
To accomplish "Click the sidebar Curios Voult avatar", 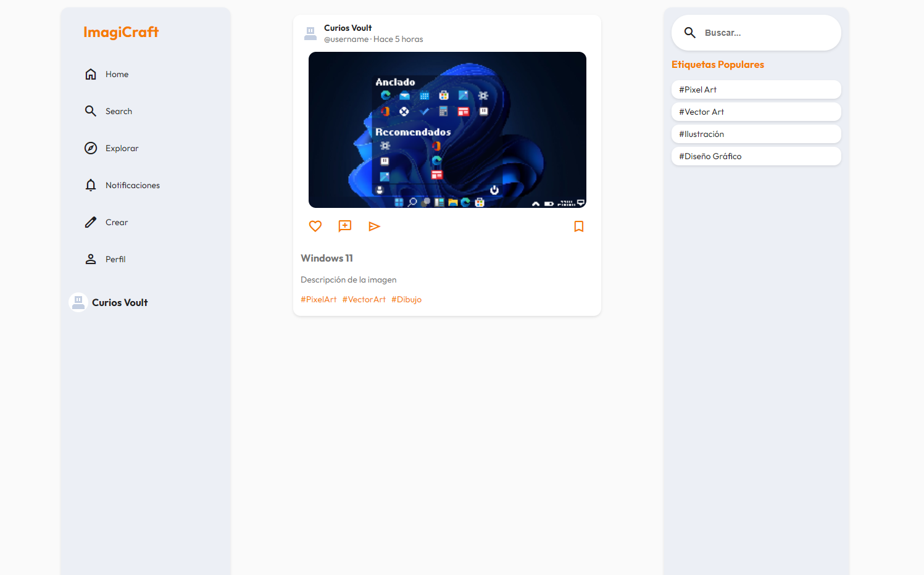I will (x=78, y=302).
